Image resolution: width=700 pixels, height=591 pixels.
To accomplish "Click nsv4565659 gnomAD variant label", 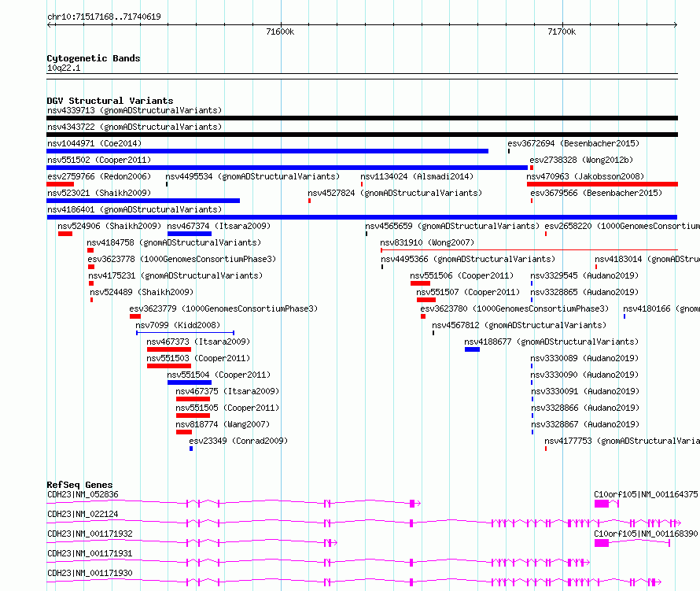I will click(452, 226).
